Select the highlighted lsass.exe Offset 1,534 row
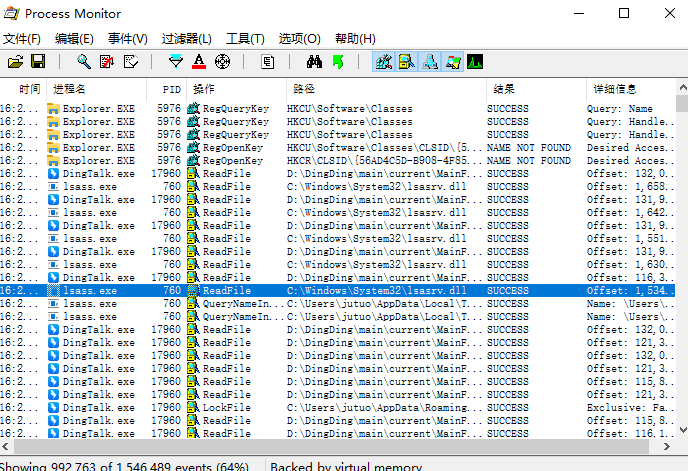688x471 pixels. [x=337, y=291]
